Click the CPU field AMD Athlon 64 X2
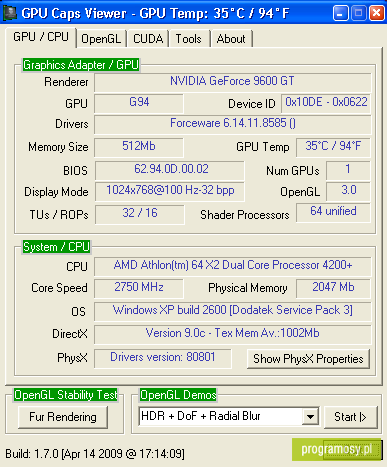The height and width of the screenshot is (467, 387). pos(232,266)
